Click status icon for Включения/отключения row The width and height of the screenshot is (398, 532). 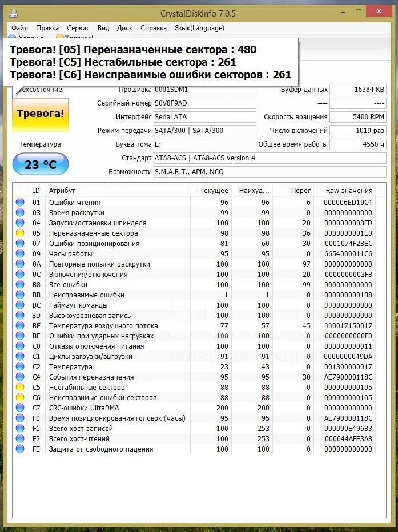(20, 274)
